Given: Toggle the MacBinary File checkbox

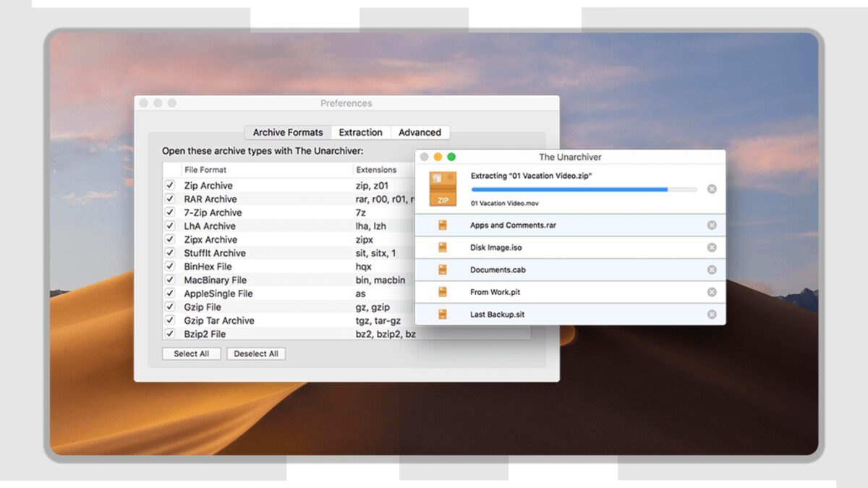Looking at the screenshot, I should coord(170,280).
